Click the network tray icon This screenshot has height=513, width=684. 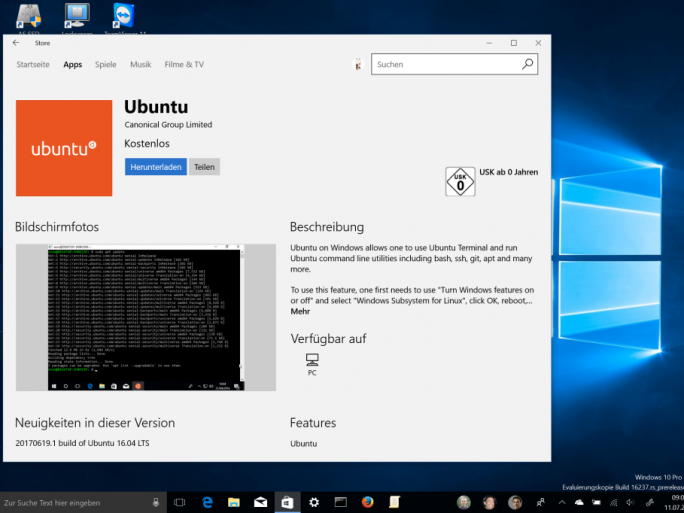tap(613, 503)
